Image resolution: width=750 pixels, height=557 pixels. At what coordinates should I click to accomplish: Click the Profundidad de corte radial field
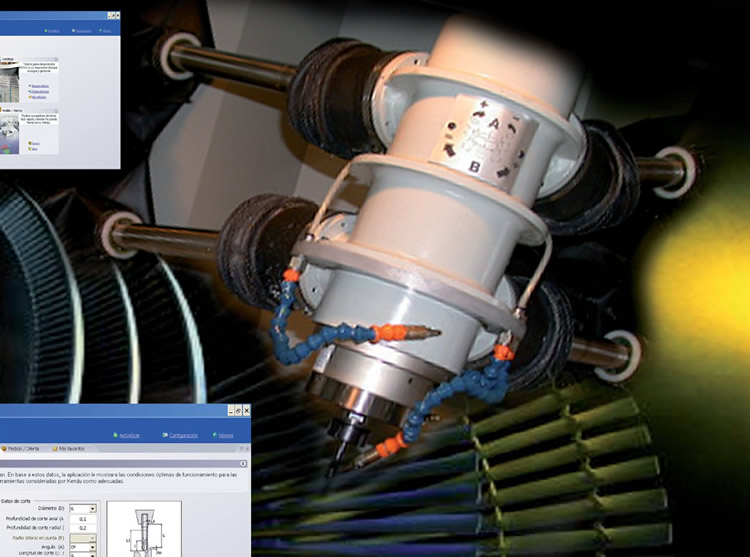(x=83, y=528)
